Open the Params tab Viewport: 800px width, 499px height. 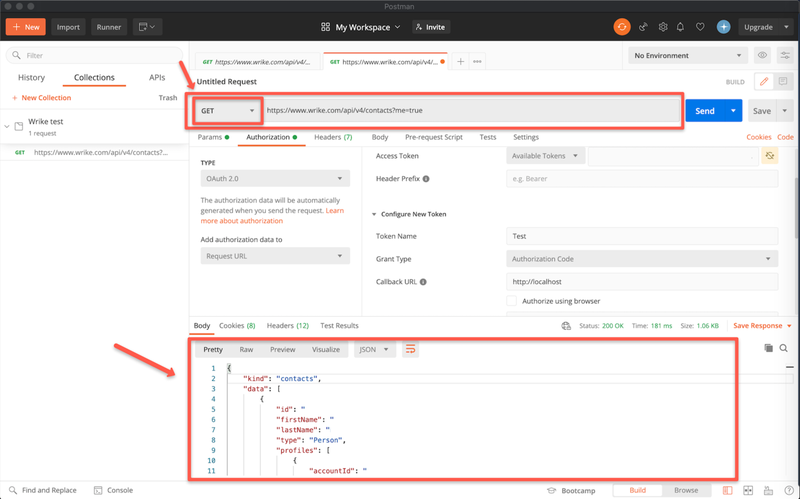[213, 137]
